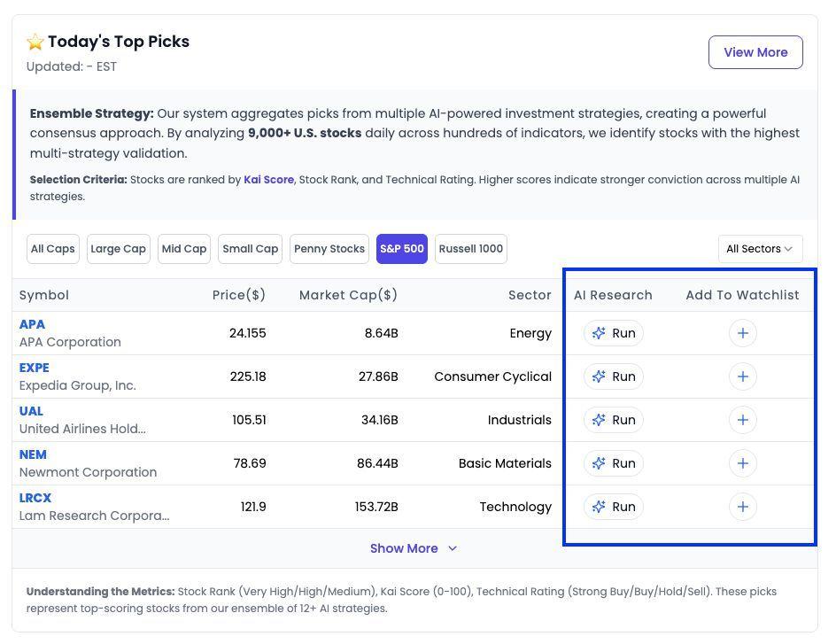836x644 pixels.
Task: Run AI Research for EXPE
Action: [613, 376]
